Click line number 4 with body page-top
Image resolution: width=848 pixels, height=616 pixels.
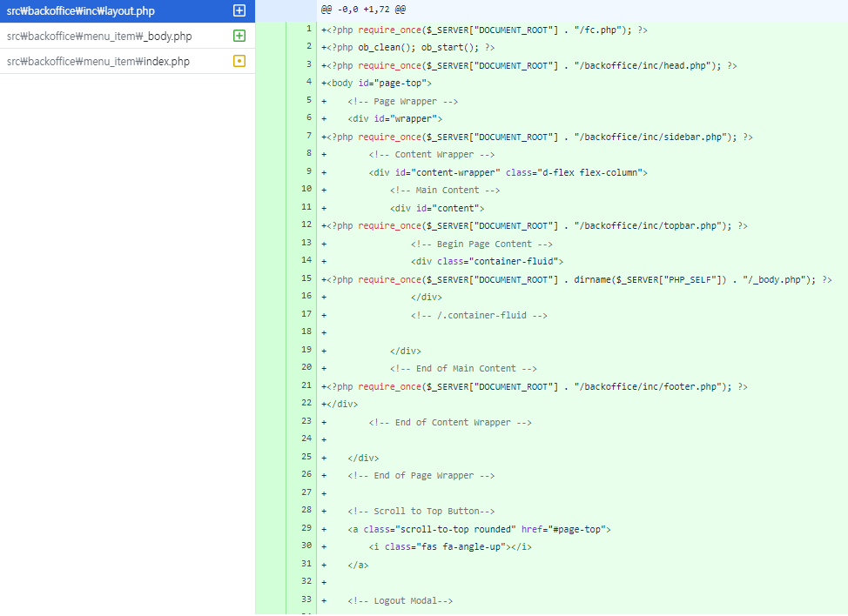click(309, 82)
